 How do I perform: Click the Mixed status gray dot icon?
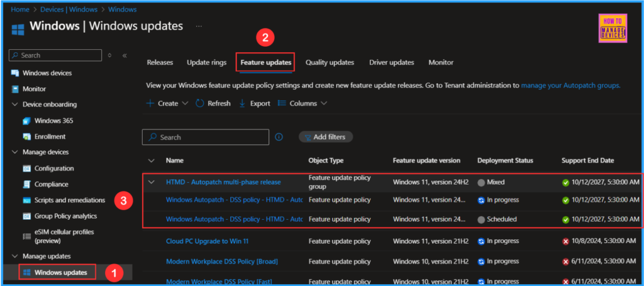point(481,182)
